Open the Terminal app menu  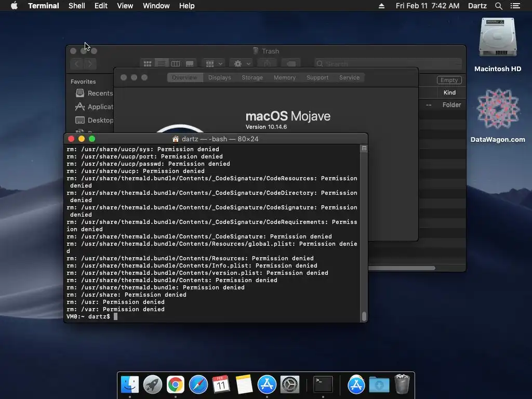coord(44,6)
